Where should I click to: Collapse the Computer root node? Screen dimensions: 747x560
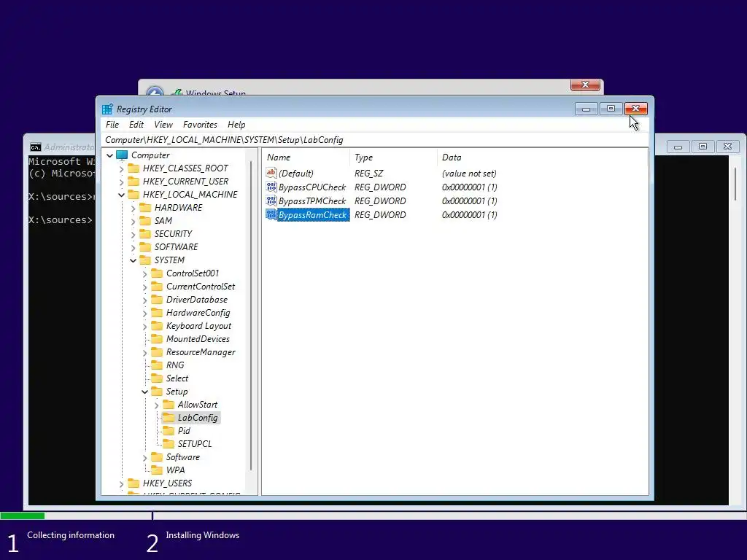pyautogui.click(x=109, y=155)
